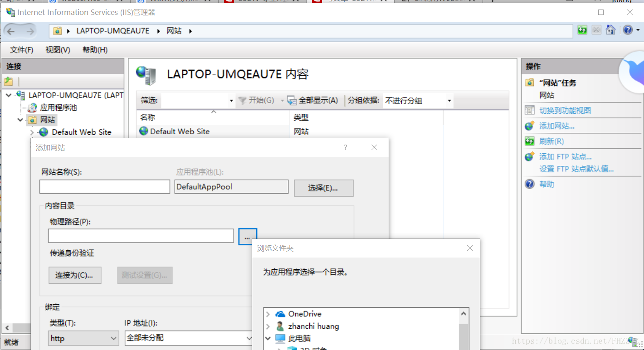Open the 分组依据 不进行分组 dropdown
The width and height of the screenshot is (644, 350).
[418, 101]
